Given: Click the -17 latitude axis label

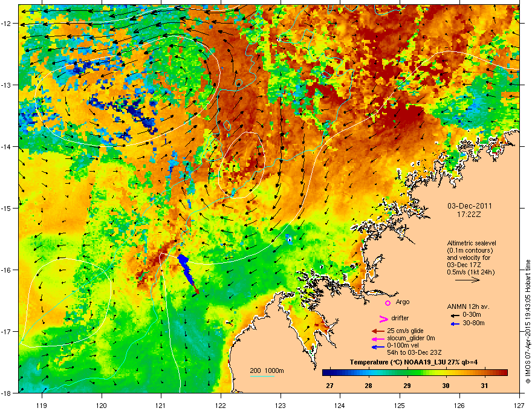Looking at the screenshot, I should pos(7,332).
